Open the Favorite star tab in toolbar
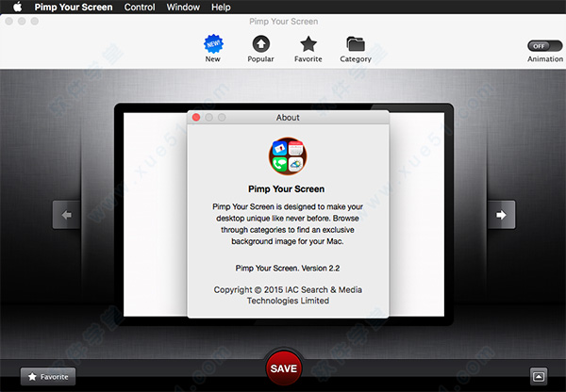The height and width of the screenshot is (392, 566). [x=308, y=48]
